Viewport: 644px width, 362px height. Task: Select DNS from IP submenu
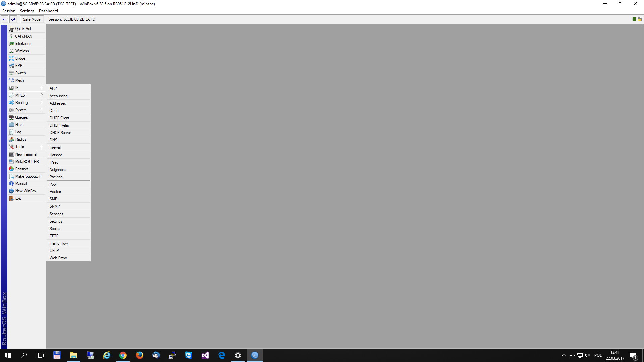click(68, 140)
